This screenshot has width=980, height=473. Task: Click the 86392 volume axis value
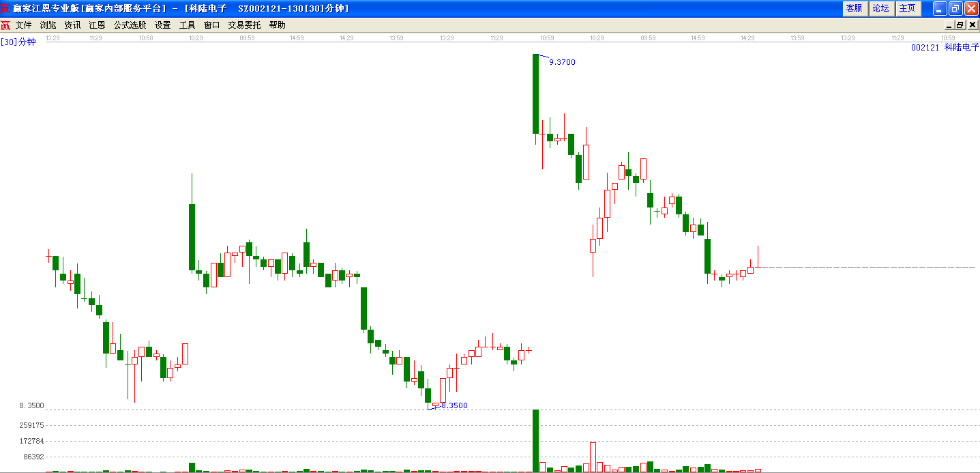tap(34, 457)
